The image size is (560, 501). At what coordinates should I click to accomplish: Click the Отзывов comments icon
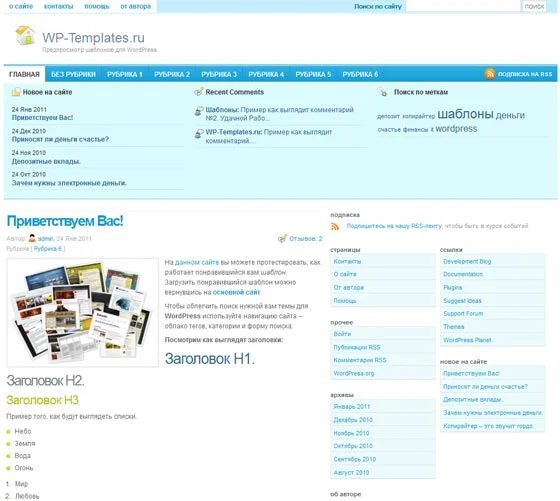coord(282,238)
